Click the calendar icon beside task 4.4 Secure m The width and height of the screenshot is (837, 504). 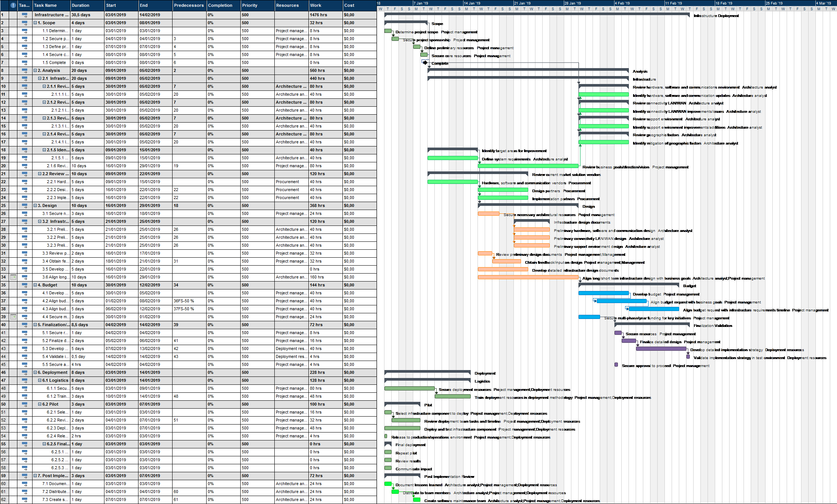(13, 317)
